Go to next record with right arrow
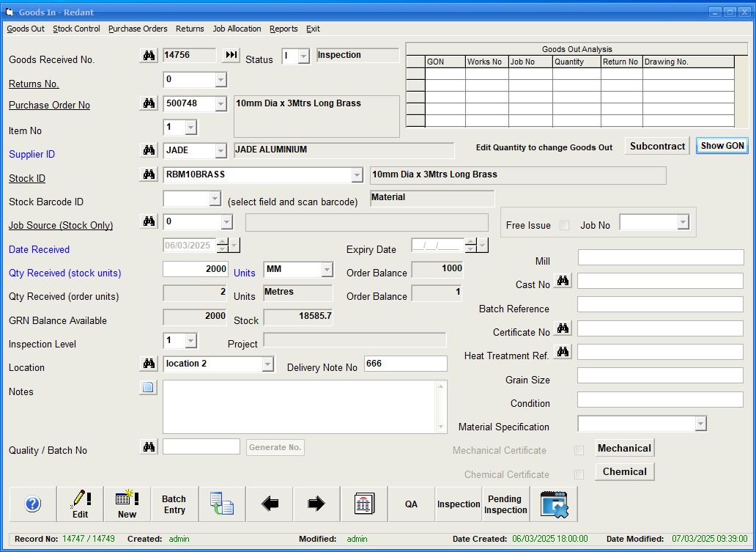The height and width of the screenshot is (552, 756). (x=316, y=504)
